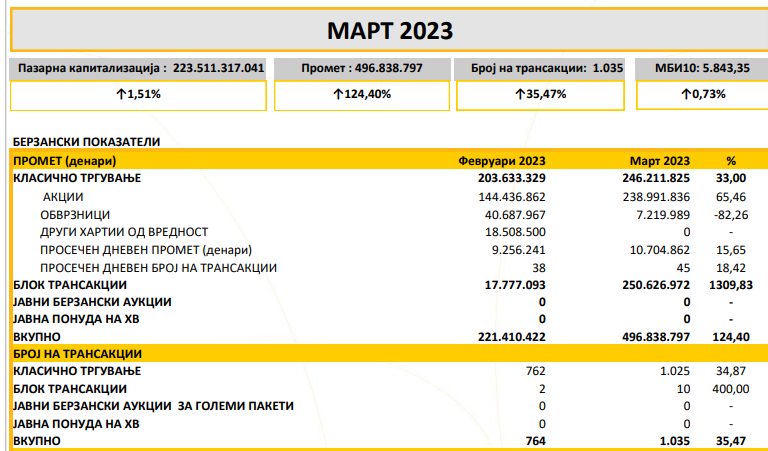Select the ПРОМЕТ (денари) yellow header row

click(x=65, y=160)
